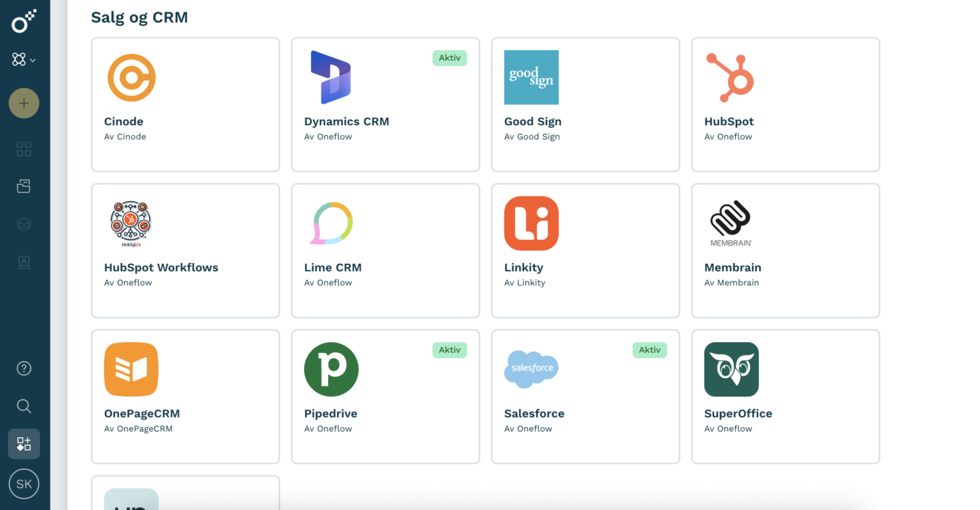Click the Aktiv badge on Salesforce
This screenshot has height=510, width=980.
click(x=650, y=350)
